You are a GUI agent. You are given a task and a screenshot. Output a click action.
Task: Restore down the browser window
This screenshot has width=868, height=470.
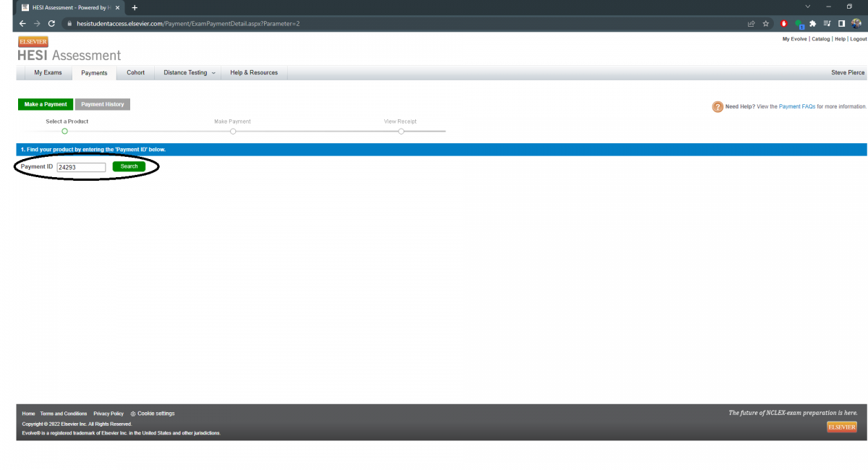tap(849, 7)
